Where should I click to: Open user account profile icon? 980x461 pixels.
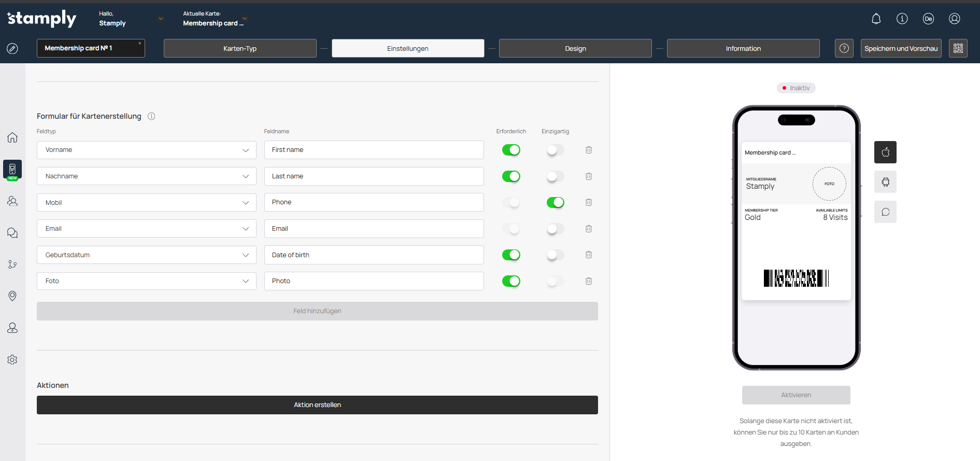(954, 19)
